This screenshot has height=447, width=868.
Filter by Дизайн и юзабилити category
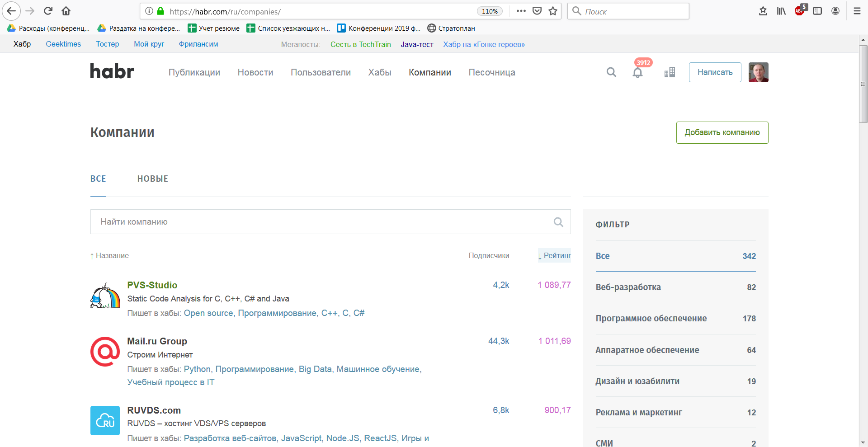675,381
